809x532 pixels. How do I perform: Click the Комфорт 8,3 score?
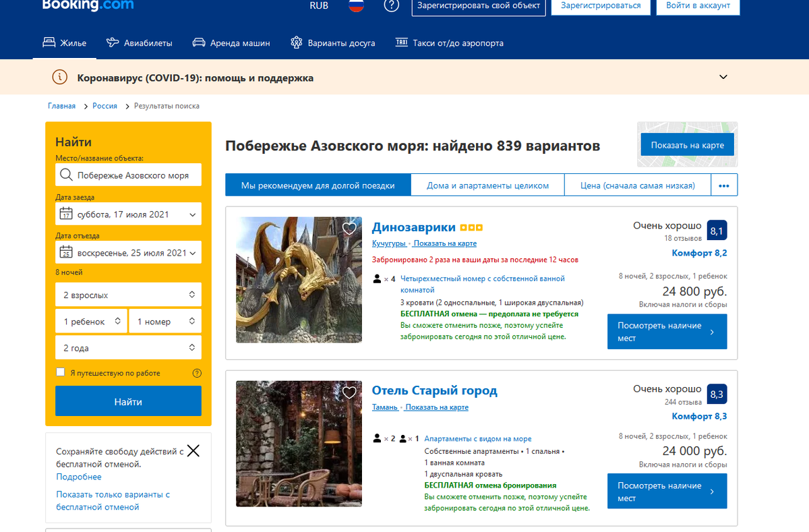(x=699, y=416)
